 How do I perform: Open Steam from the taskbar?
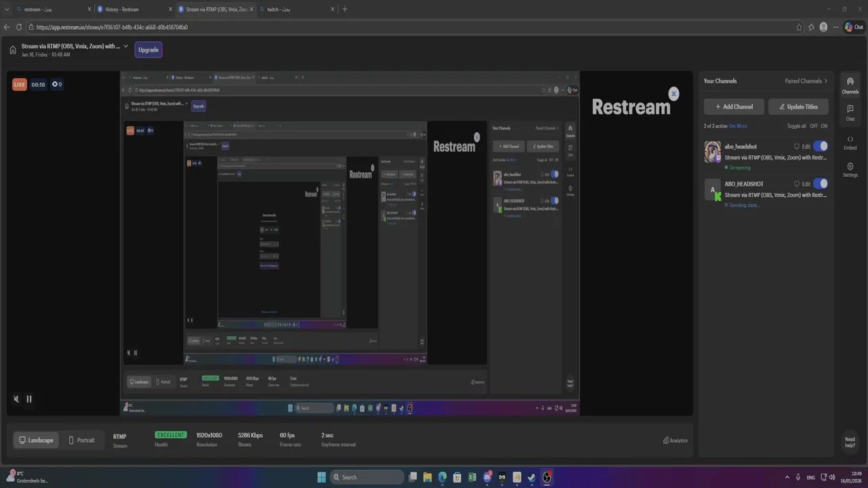(x=532, y=477)
